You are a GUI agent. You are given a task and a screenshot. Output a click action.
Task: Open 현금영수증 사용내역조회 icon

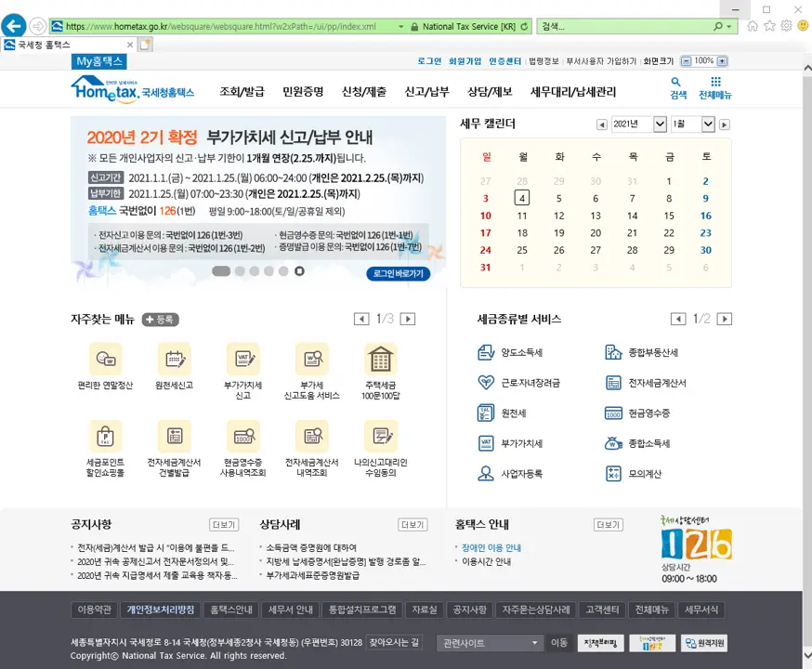[242, 436]
